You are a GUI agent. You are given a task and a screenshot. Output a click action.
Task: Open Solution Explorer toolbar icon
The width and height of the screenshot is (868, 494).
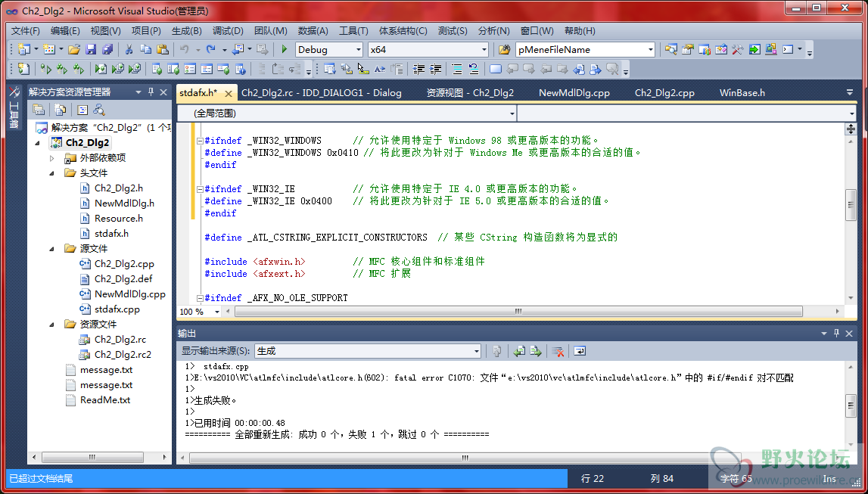(671, 50)
